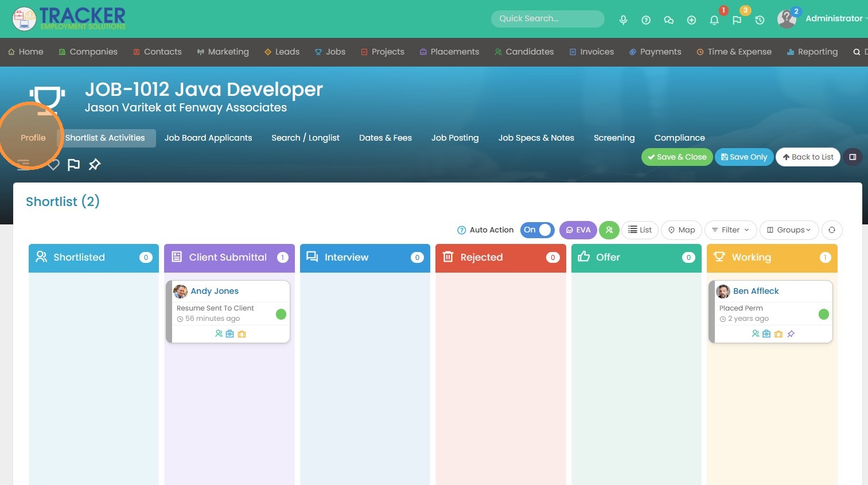The height and width of the screenshot is (485, 868).
Task: Go to the Job Board Applicants tab
Action: (x=208, y=138)
